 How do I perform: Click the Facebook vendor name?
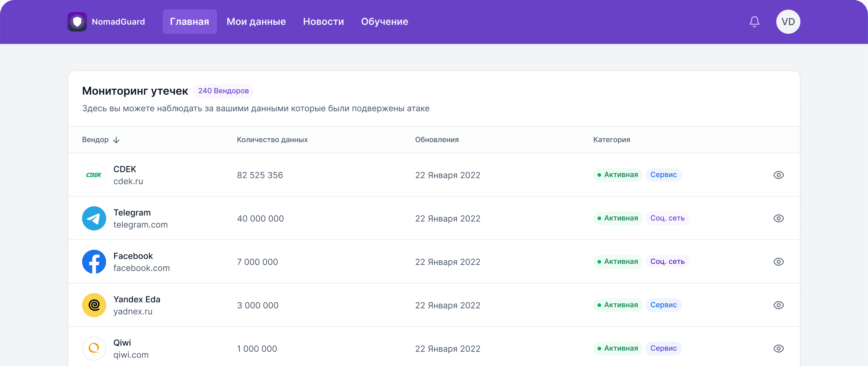(133, 256)
